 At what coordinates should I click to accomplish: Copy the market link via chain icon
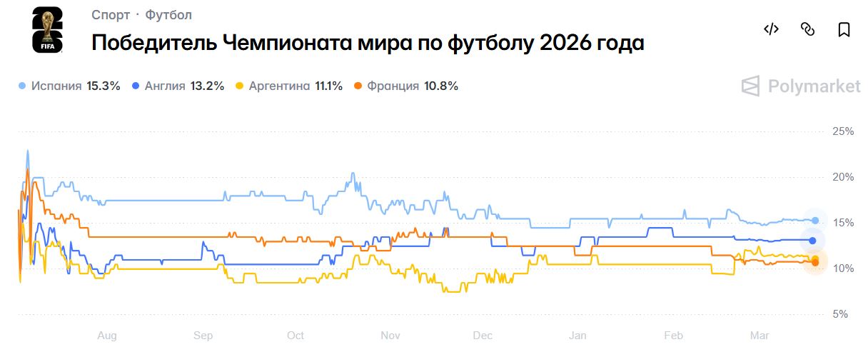click(807, 29)
